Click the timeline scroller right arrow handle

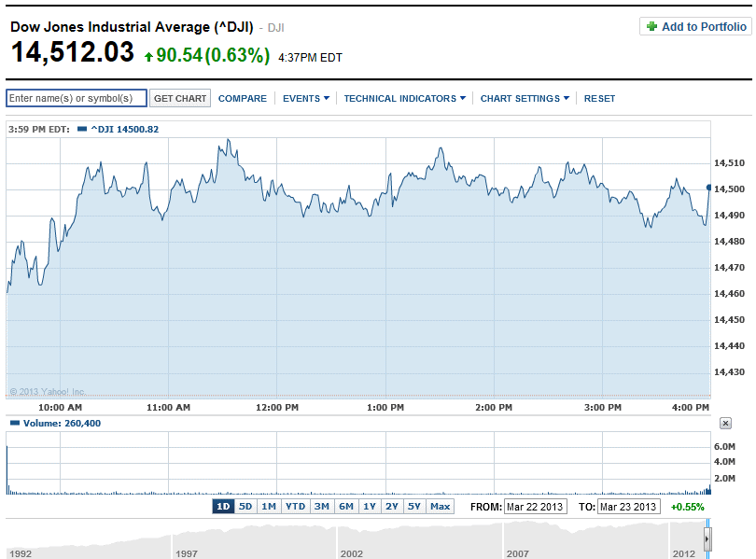(x=707, y=538)
